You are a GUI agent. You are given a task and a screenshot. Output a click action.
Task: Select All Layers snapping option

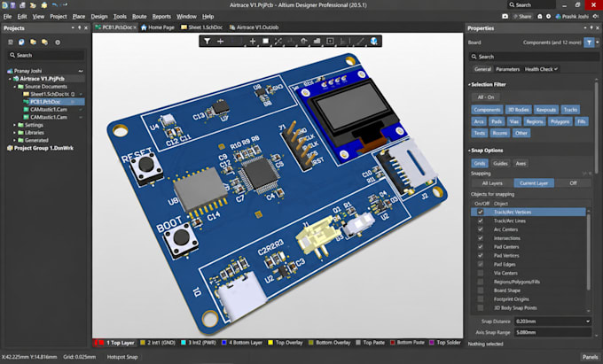(x=492, y=183)
